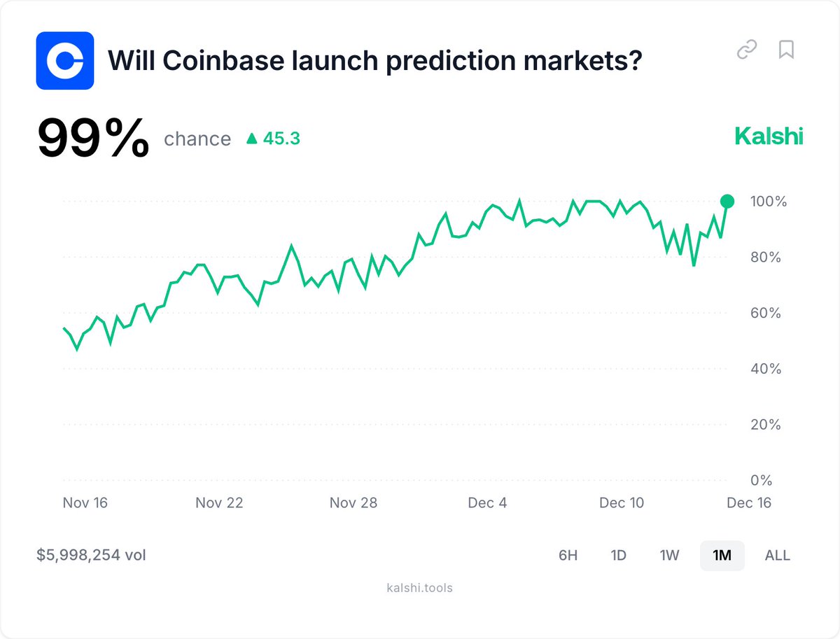The height and width of the screenshot is (639, 840).
Task: Switch chart to 1D range
Action: point(619,556)
